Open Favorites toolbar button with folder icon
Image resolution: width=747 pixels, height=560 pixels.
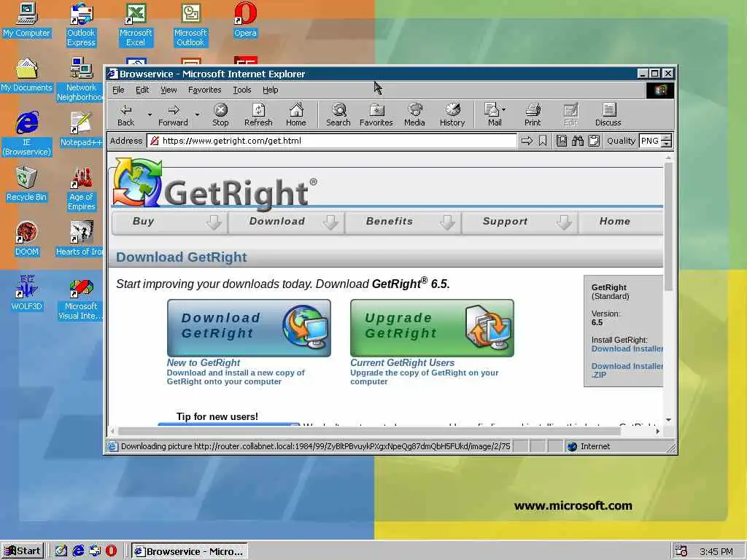click(376, 115)
